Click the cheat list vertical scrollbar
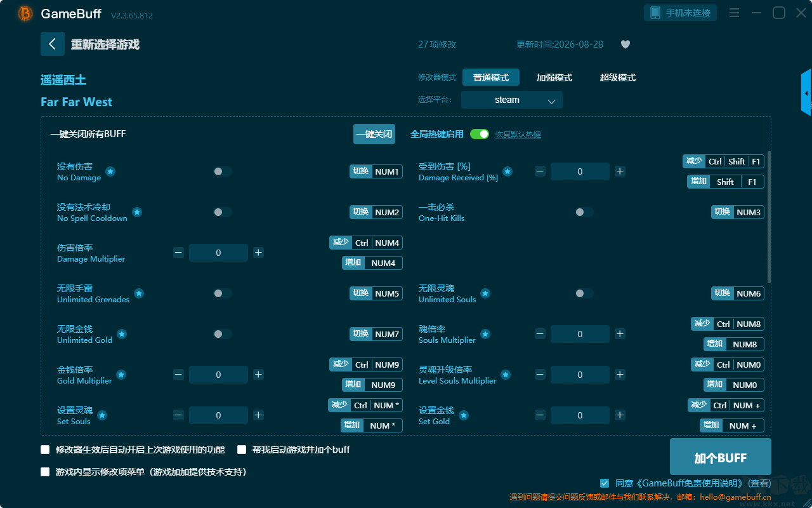 click(769, 217)
